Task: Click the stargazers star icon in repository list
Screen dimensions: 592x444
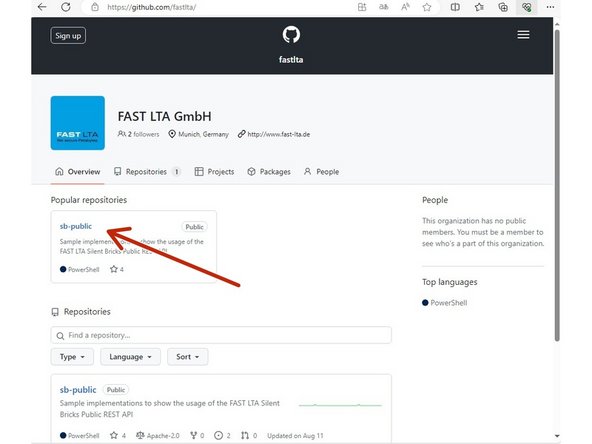Action: [x=114, y=435]
